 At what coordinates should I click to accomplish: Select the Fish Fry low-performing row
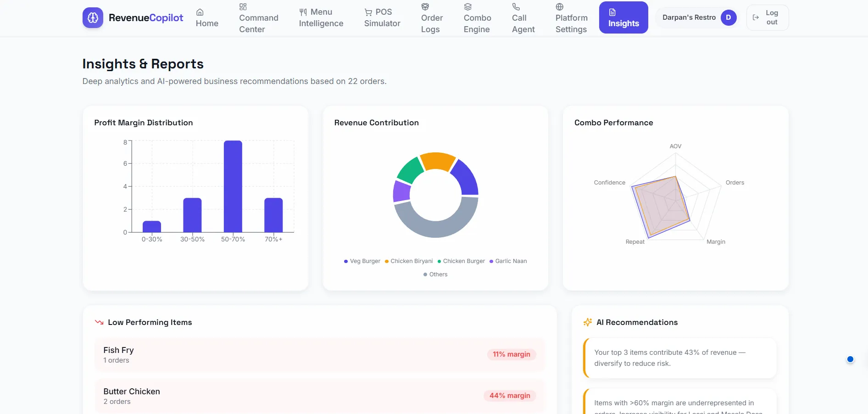point(319,355)
